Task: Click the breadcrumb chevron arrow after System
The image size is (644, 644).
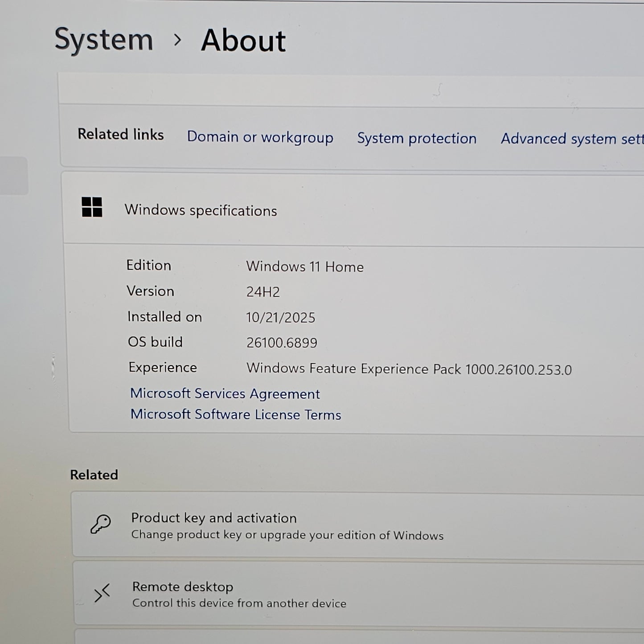Action: click(177, 40)
